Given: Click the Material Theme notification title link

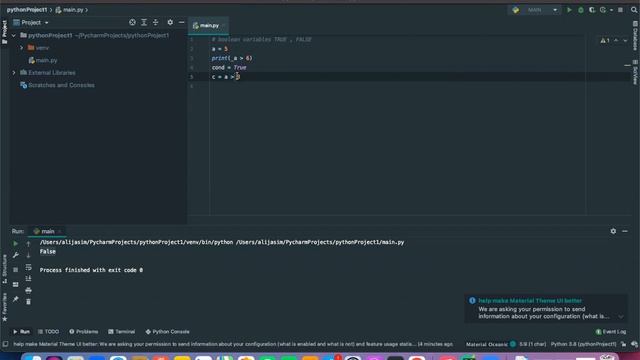Looking at the screenshot, I should pyautogui.click(x=530, y=301).
